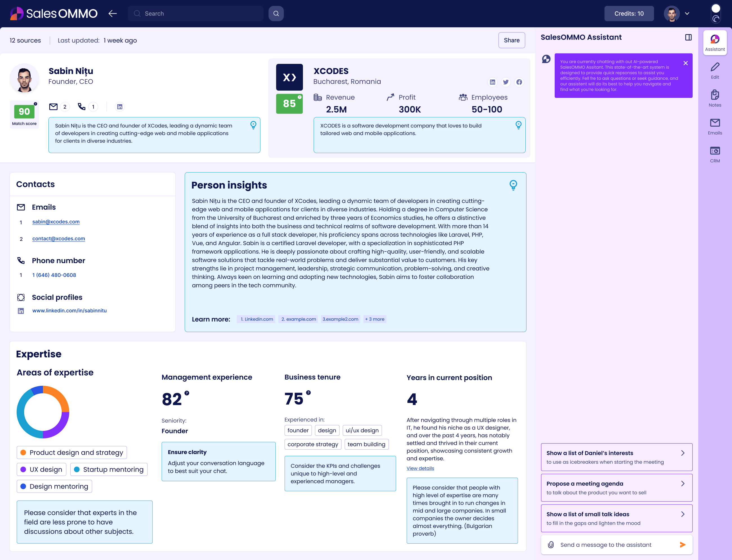Image resolution: width=732 pixels, height=560 pixels.
Task: Send message with orange arrow icon
Action: pyautogui.click(x=682, y=545)
